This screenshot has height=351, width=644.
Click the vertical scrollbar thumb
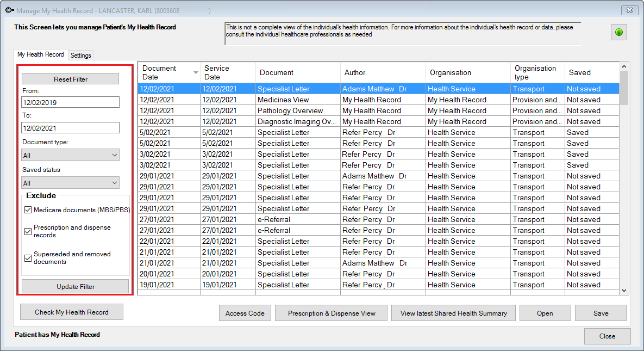coord(624,88)
